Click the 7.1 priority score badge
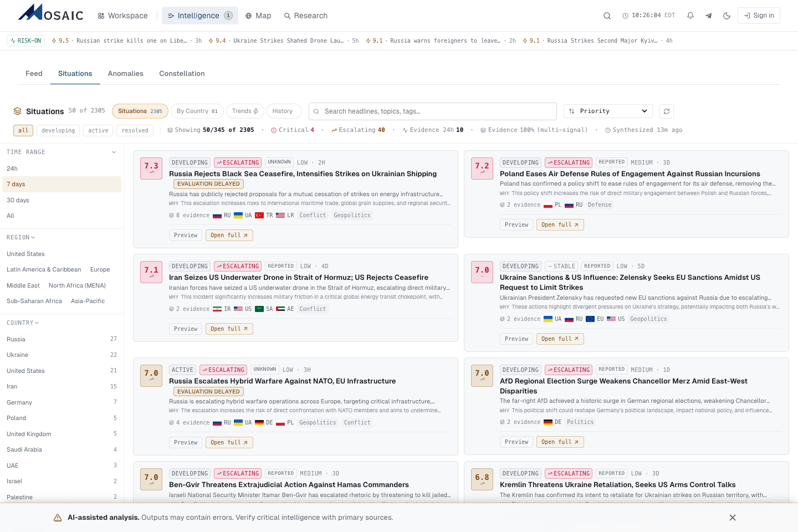Screen dimensions: 798x532 coord(151,272)
